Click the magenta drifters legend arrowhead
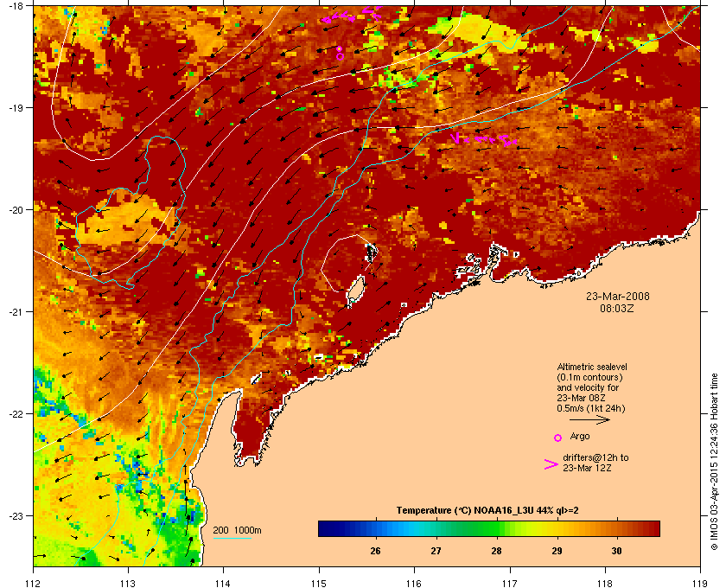The height and width of the screenshot is (588, 726). click(x=551, y=464)
